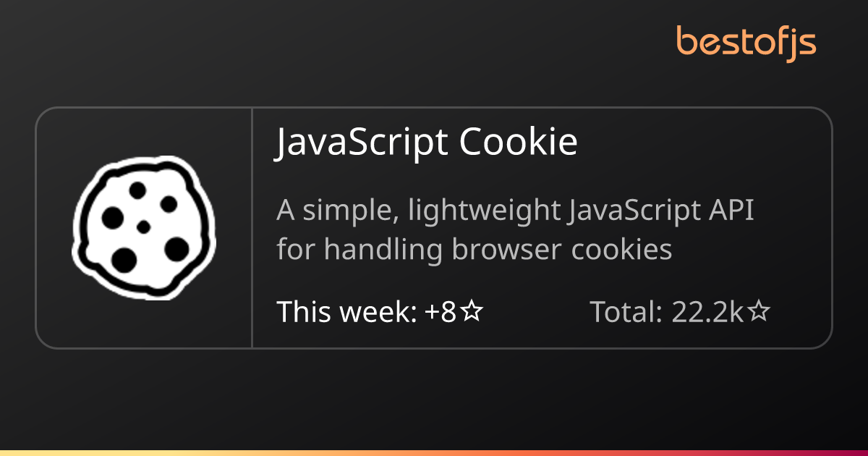Screen dimensions: 868x456
Task: Select the "A simple, lightweight JavaScript API" line
Action: point(515,211)
